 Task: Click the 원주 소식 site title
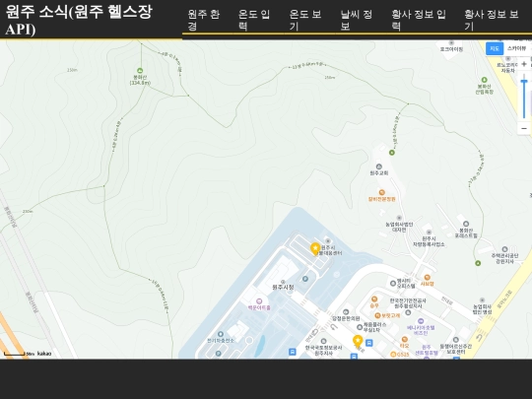point(80,21)
